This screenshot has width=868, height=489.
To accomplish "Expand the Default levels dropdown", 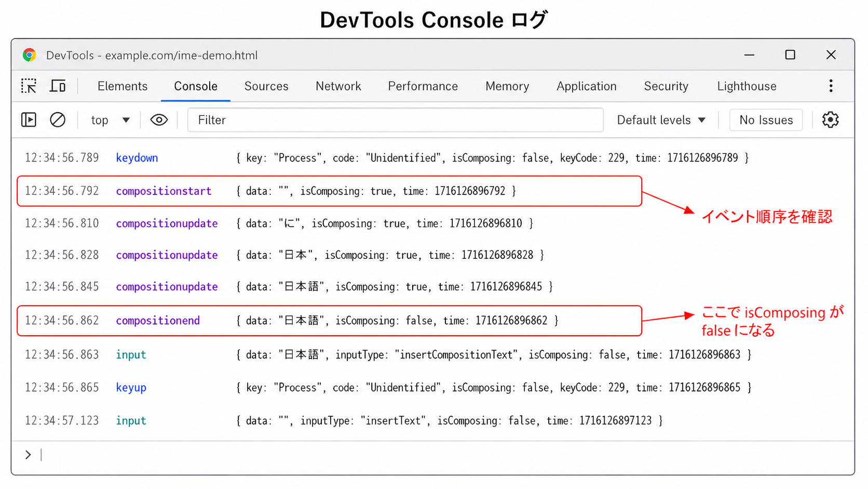I will point(661,120).
